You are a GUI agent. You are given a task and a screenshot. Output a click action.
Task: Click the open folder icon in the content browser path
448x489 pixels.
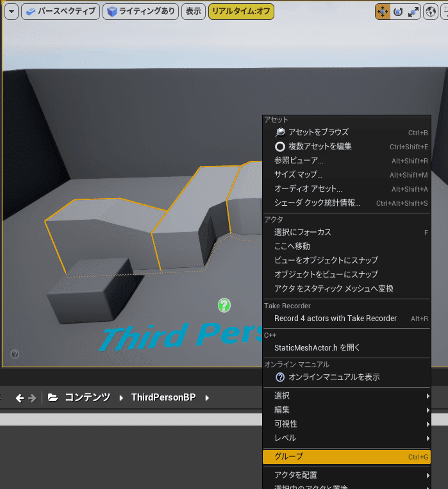click(53, 397)
